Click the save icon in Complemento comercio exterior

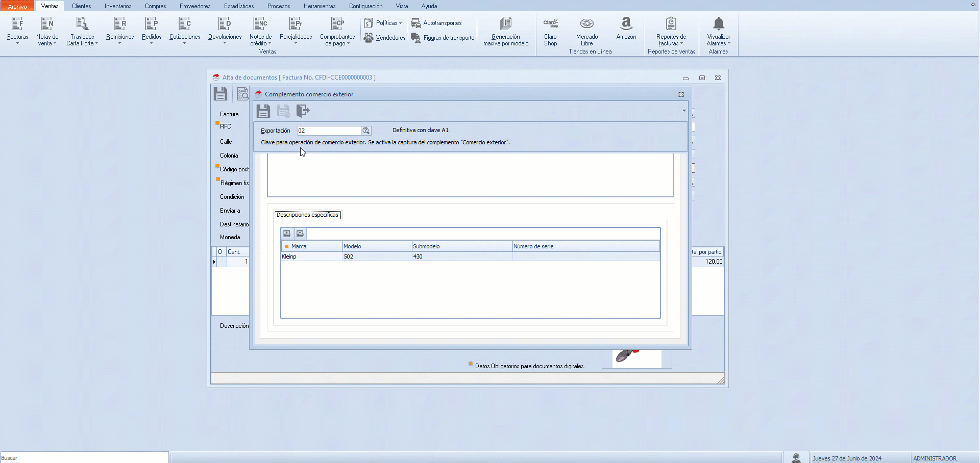263,111
